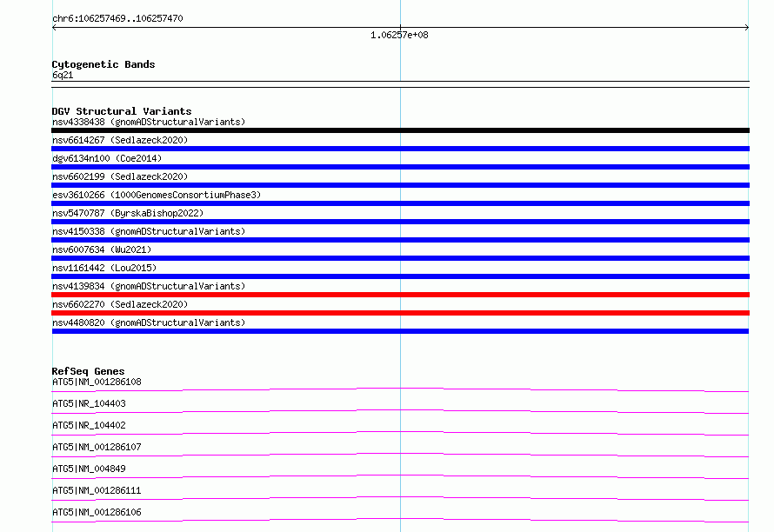
Task: Open the nsv6614267 (Sedlazeck2020) variant label
Action: 120,140
